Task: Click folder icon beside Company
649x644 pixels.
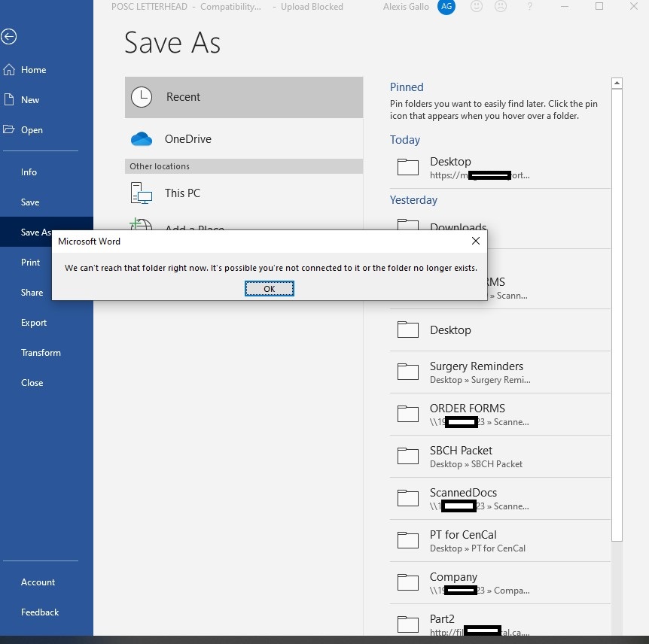Action: tap(407, 582)
